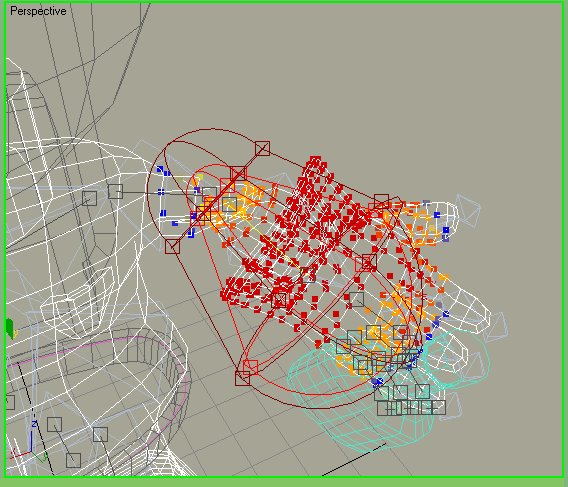Select the topmost dark-red outer envelope handle

[262, 149]
